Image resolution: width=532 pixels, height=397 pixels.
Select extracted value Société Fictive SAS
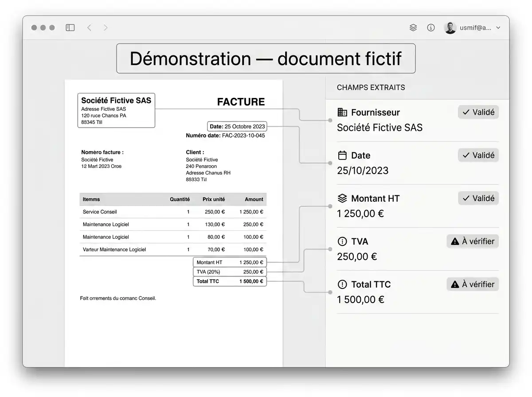379,128
